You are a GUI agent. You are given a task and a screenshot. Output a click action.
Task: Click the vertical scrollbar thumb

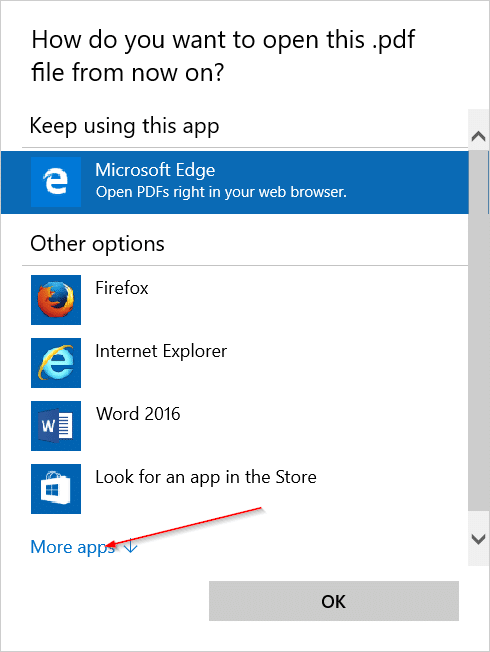478,331
